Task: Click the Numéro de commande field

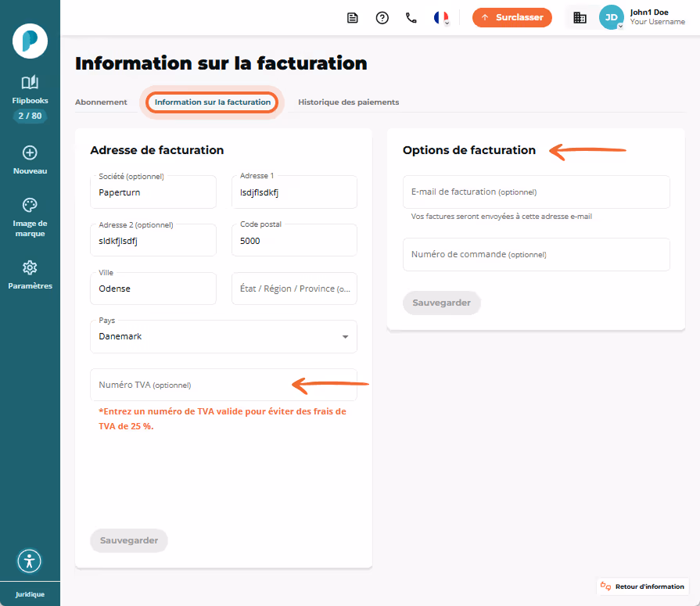Action: point(537,254)
